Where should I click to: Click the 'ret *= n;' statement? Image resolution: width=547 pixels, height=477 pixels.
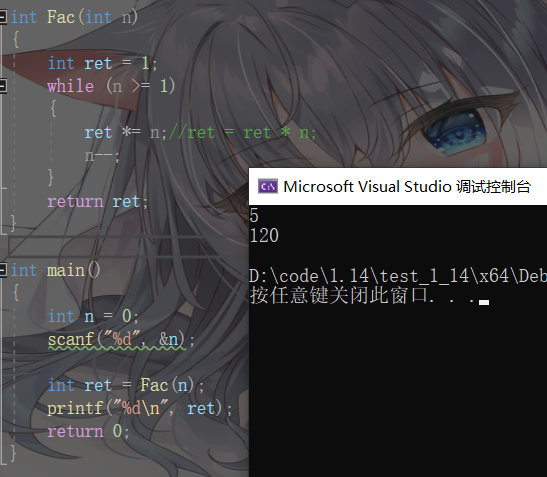click(126, 133)
